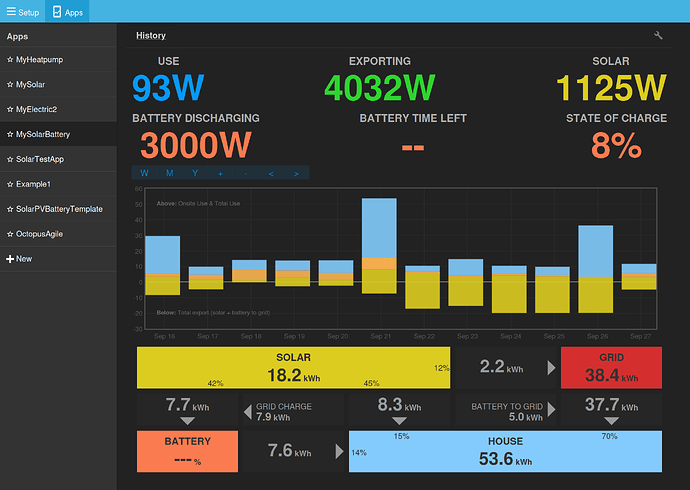Switch chart to week view (W)
Screen dimensions: 690x490
coord(145,173)
